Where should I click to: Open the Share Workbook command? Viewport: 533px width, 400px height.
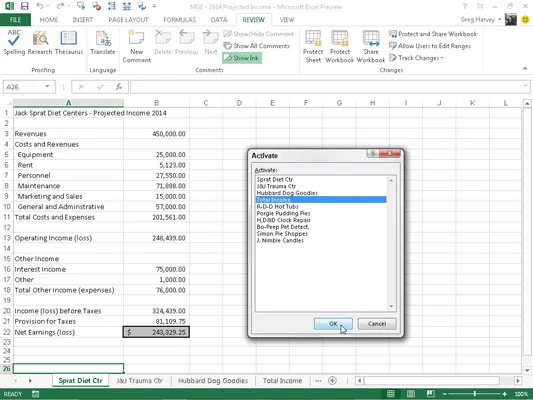click(x=371, y=47)
